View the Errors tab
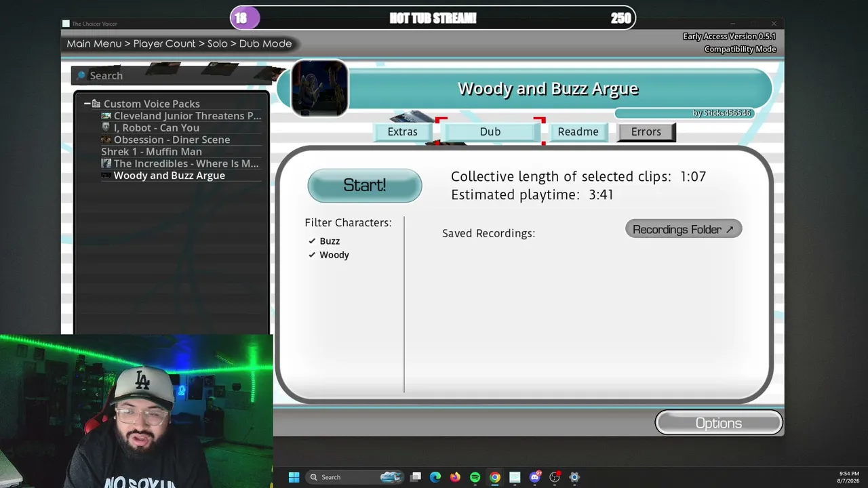 click(x=646, y=131)
